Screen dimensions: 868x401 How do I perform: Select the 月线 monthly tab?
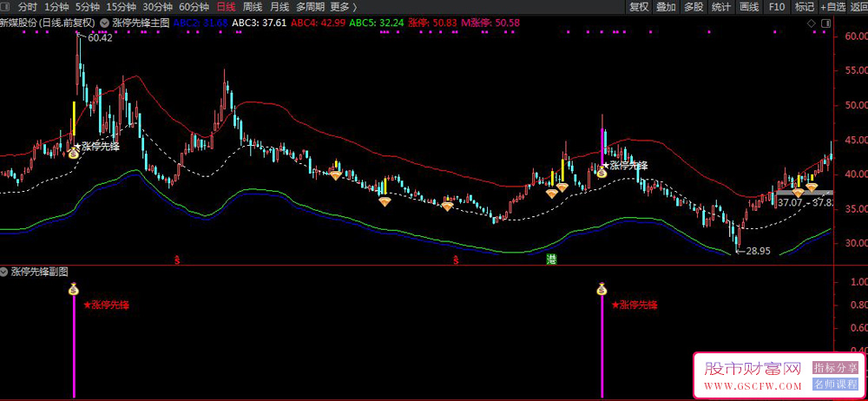click(x=279, y=7)
